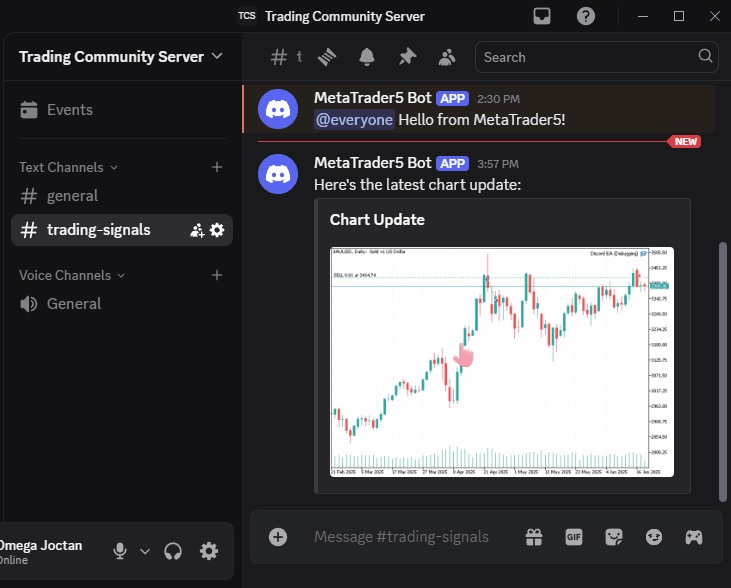Toggle the member list icon
This screenshot has height=588, width=731.
click(447, 57)
